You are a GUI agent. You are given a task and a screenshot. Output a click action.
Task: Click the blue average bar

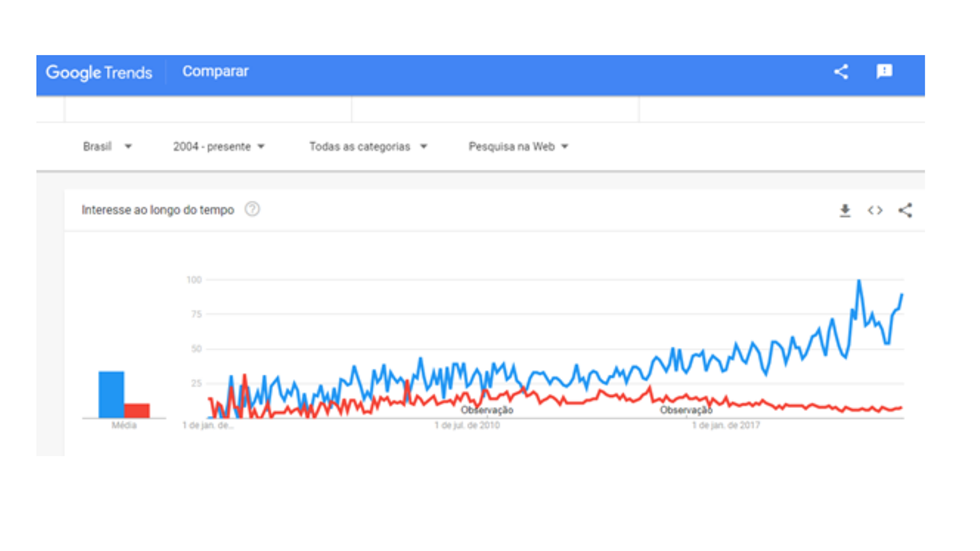(x=111, y=394)
